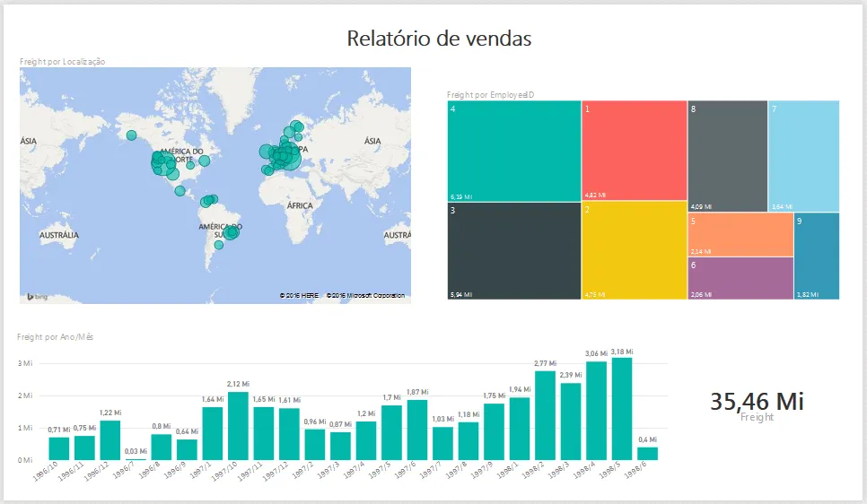867x504 pixels.
Task: Click the 1996/10 bar in the chart
Action: (59, 448)
